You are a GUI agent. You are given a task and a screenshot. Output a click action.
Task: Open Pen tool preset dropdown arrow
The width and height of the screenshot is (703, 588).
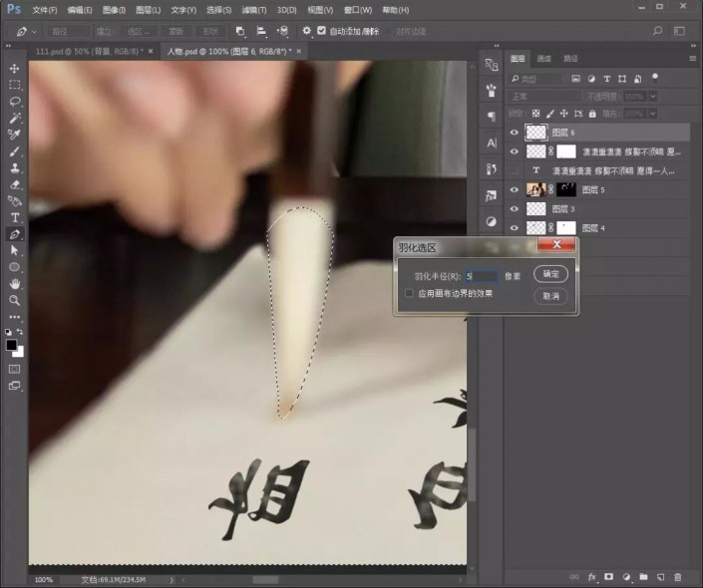click(x=34, y=31)
